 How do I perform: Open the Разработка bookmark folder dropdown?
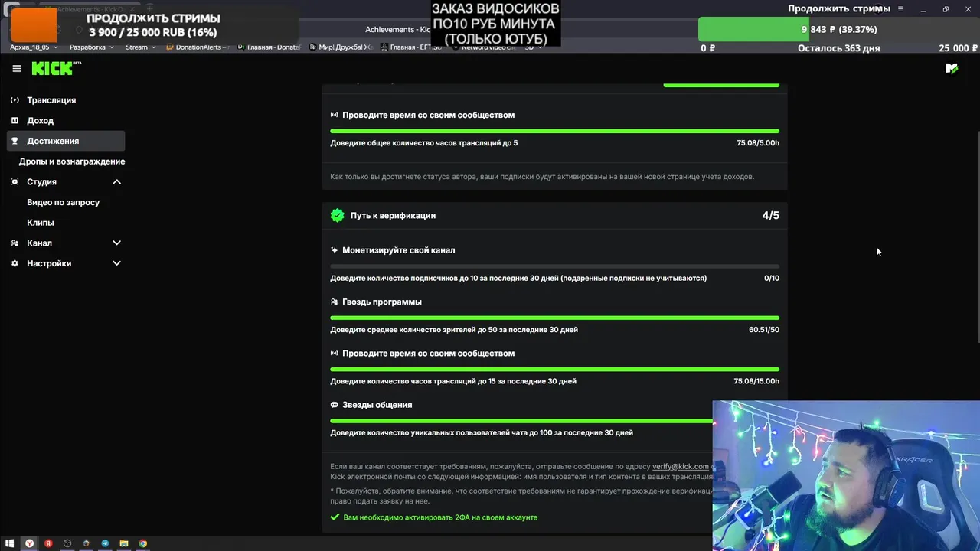click(91, 47)
